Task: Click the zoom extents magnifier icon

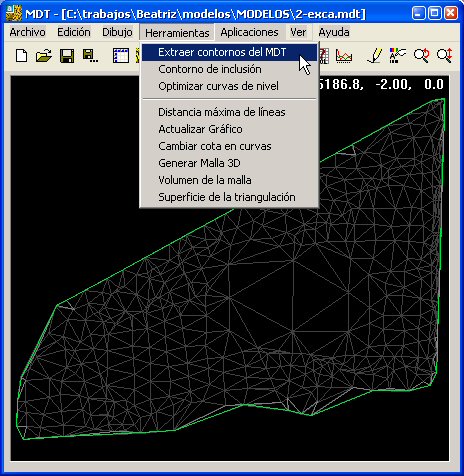Action: pos(445,56)
